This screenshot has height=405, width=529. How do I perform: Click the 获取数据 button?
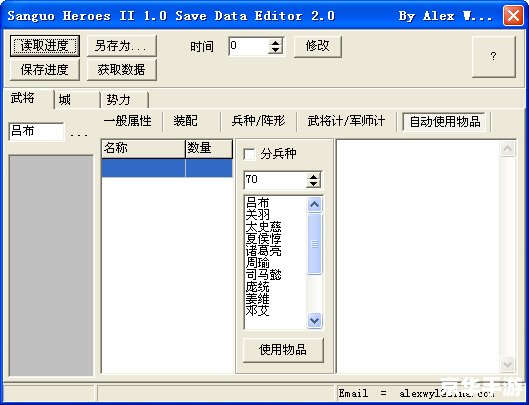pos(121,70)
